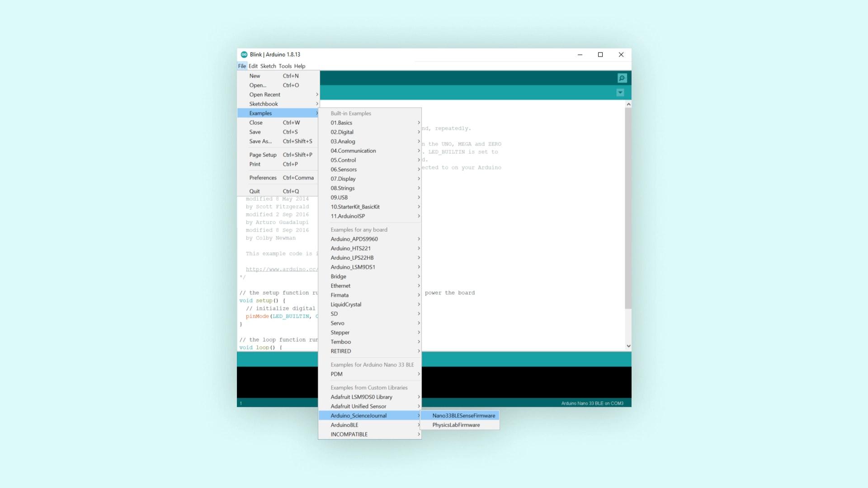Open the File menu

coord(241,66)
